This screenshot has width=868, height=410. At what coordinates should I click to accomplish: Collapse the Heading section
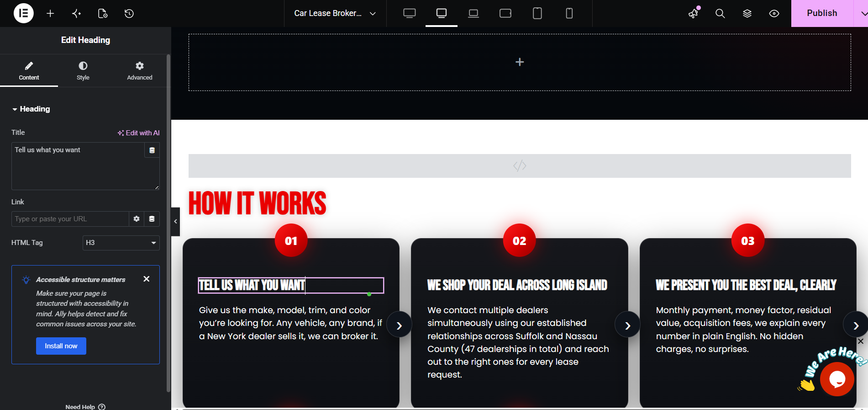click(31, 109)
